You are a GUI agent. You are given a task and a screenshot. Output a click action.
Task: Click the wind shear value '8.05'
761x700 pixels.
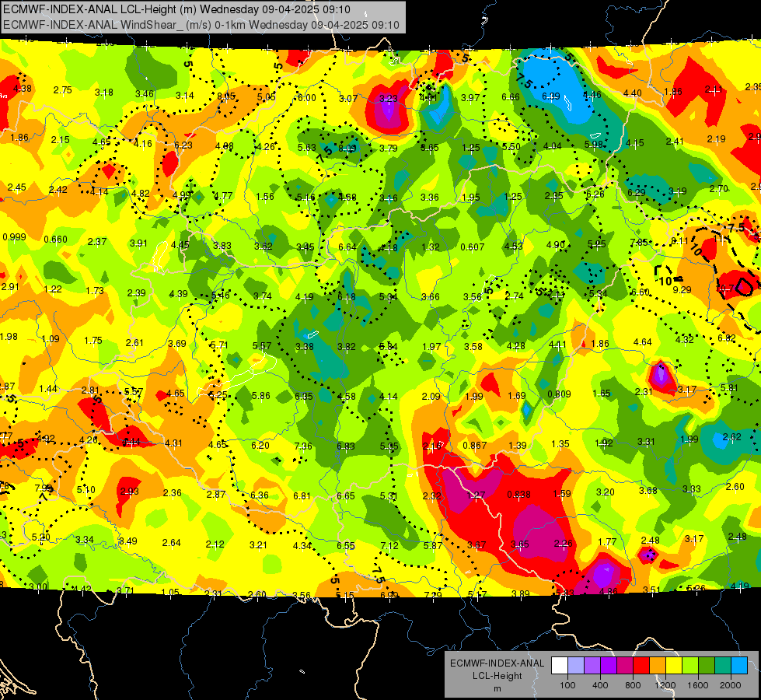(x=226, y=96)
